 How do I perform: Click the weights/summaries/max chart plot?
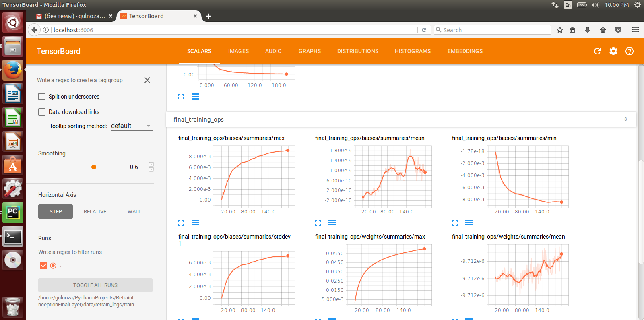pos(390,275)
